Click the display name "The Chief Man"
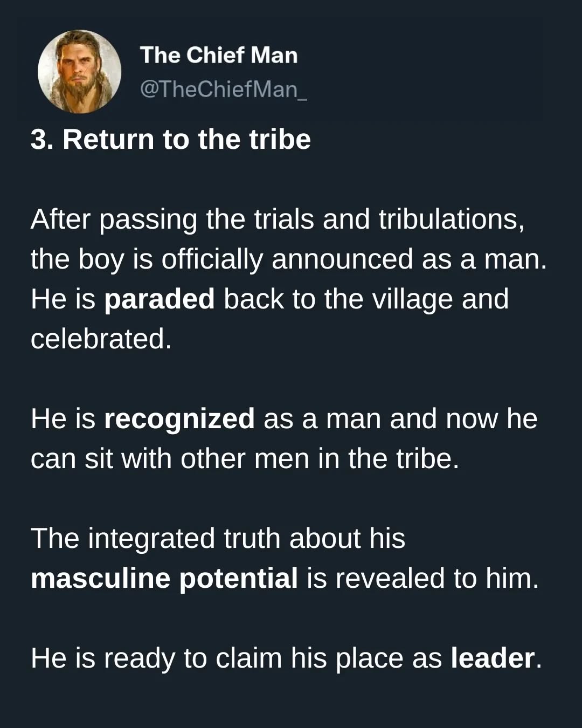582x728 pixels. [218, 55]
